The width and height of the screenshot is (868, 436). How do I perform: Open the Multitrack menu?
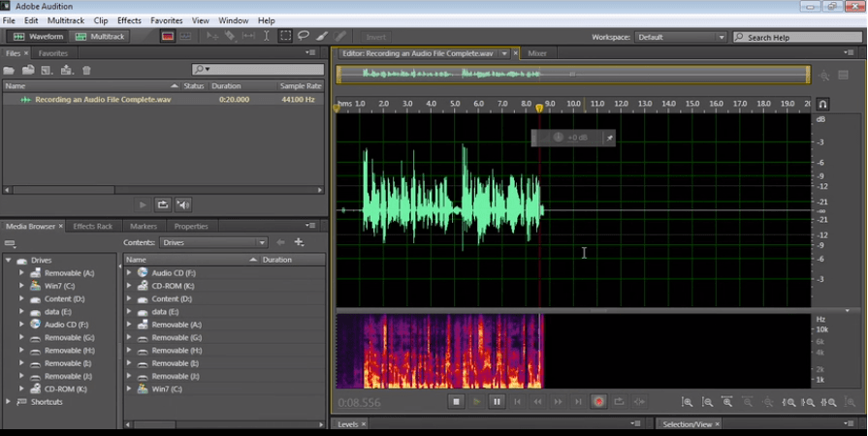tap(66, 20)
